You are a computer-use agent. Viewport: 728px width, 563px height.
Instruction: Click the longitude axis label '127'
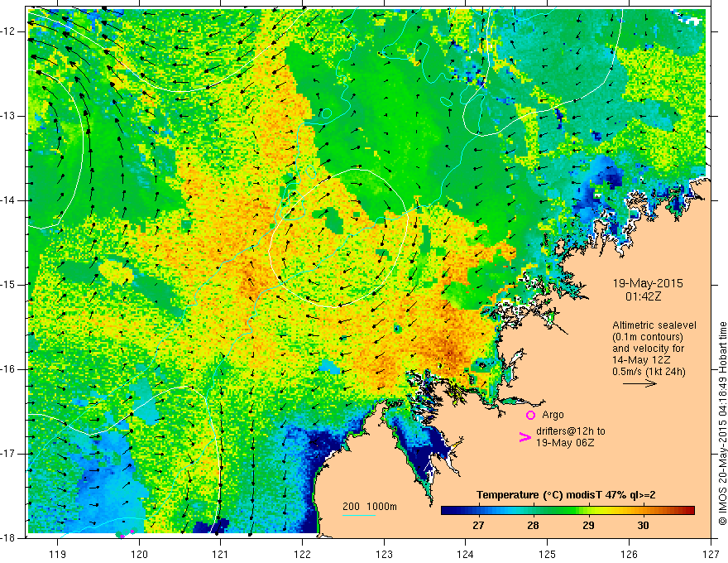tap(711, 554)
